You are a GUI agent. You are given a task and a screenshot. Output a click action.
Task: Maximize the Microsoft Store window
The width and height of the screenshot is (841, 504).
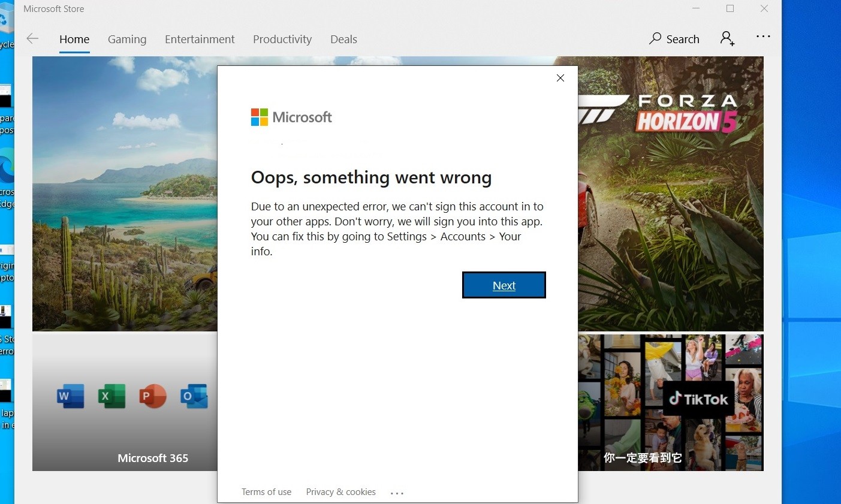730,8
